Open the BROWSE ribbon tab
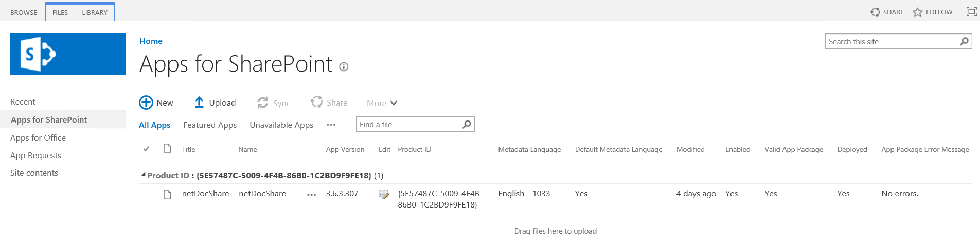The height and width of the screenshot is (241, 980). click(24, 12)
